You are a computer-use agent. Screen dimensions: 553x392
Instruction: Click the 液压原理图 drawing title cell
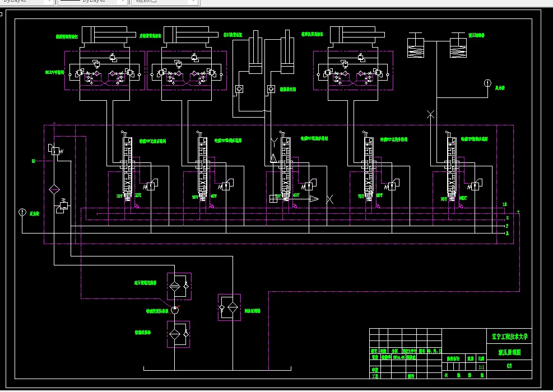509,352
